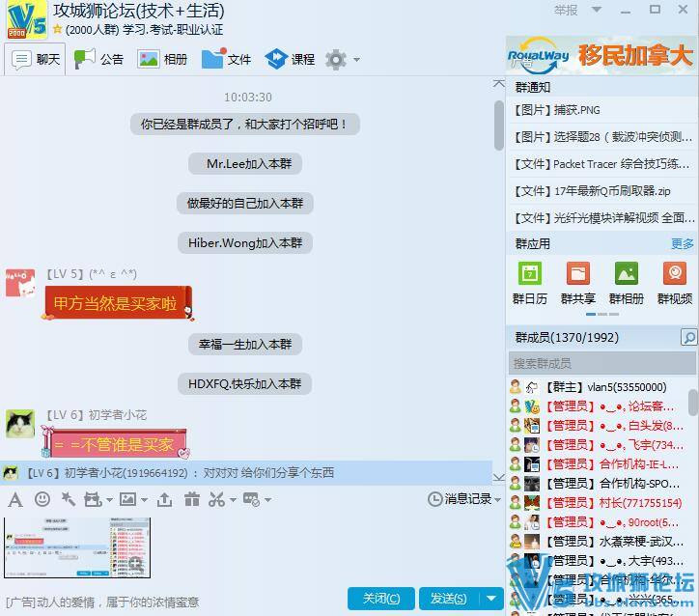Viewport: 699px width, 616px height.
Task: Expand the screenshot options dropdown arrow
Action: (x=233, y=500)
